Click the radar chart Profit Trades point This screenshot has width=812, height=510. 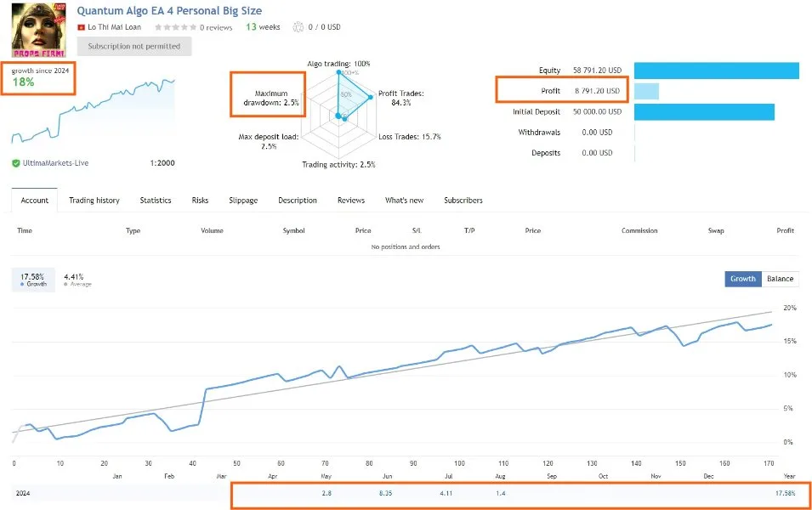pyautogui.click(x=370, y=98)
